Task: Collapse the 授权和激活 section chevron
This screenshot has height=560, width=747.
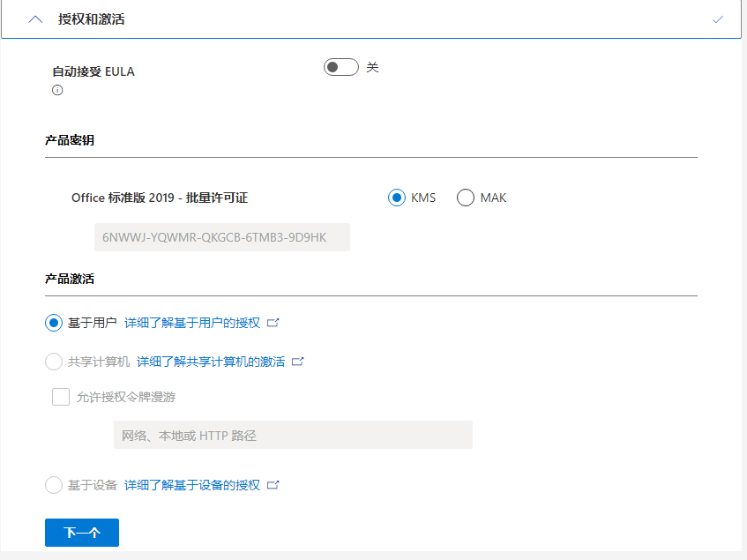Action: point(35,19)
